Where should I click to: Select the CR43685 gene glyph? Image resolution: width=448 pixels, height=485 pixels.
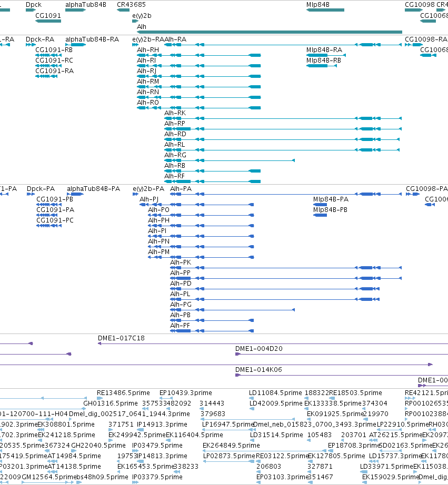click(123, 10)
